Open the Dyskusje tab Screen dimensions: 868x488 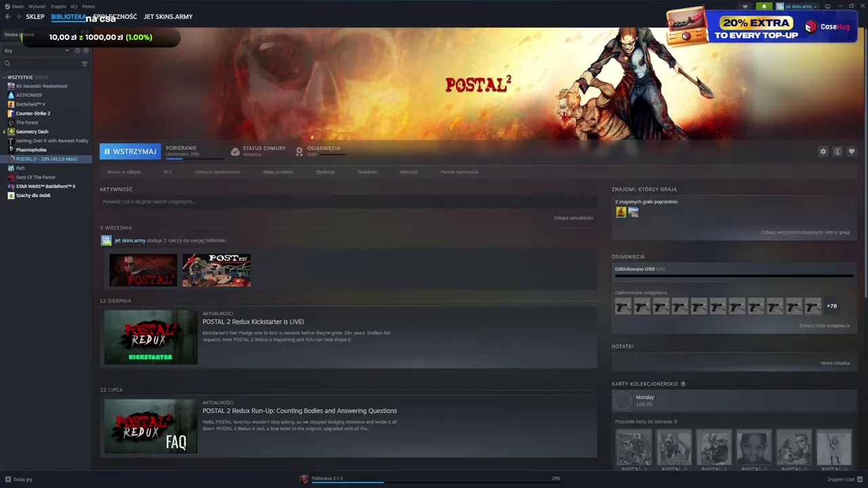[325, 172]
